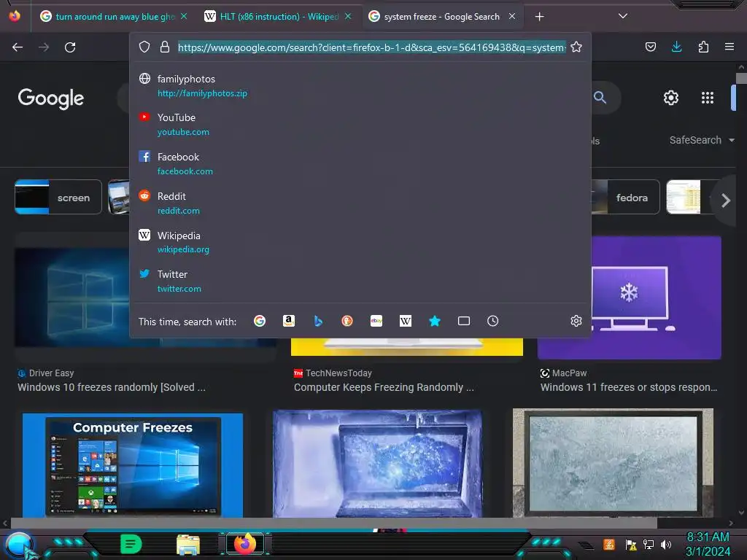Close the HLT Wikipedia tab
747x560 pixels.
[348, 17]
